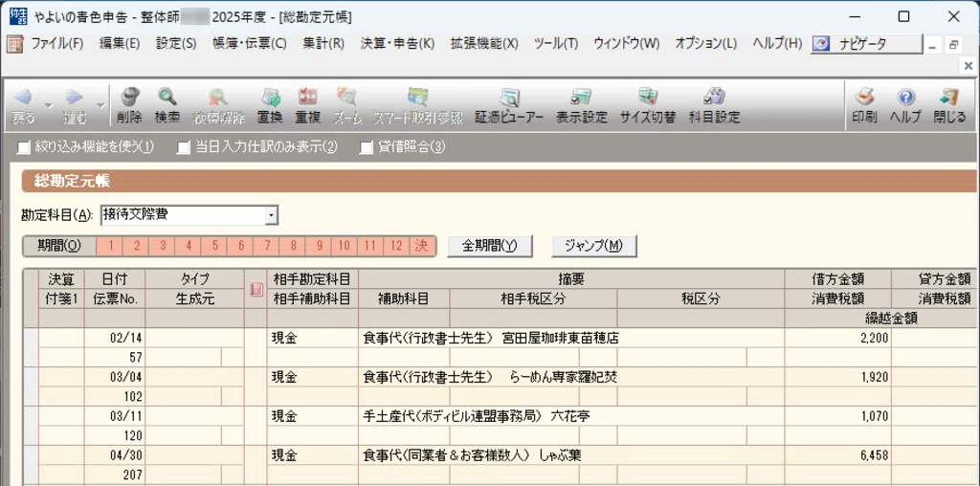The image size is (980, 486).
Task: Click the 印刷 printer icon
Action: (864, 97)
